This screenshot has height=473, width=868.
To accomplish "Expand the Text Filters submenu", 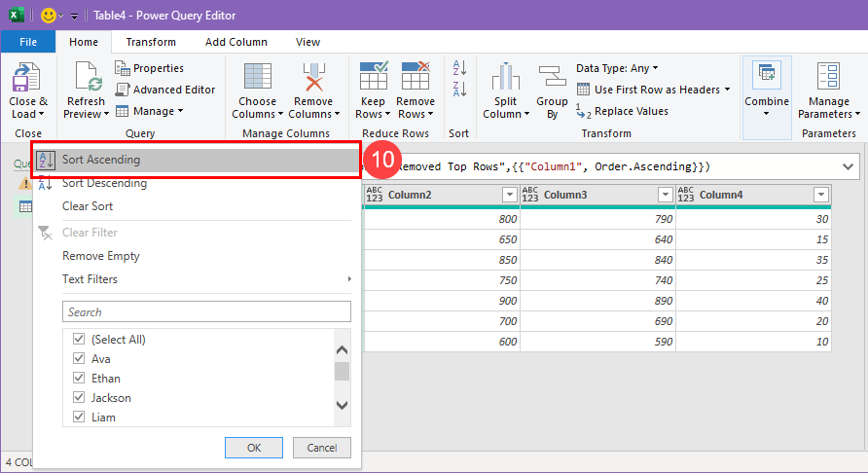I will click(206, 279).
